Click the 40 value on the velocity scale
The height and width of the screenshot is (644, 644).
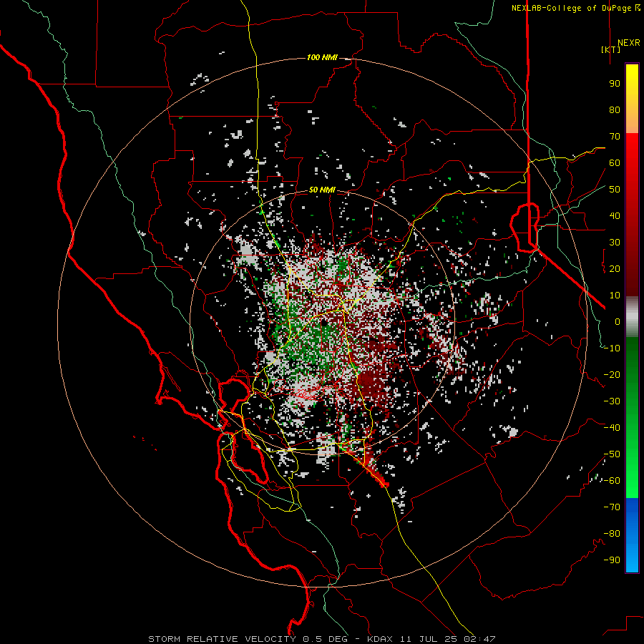[x=615, y=215]
